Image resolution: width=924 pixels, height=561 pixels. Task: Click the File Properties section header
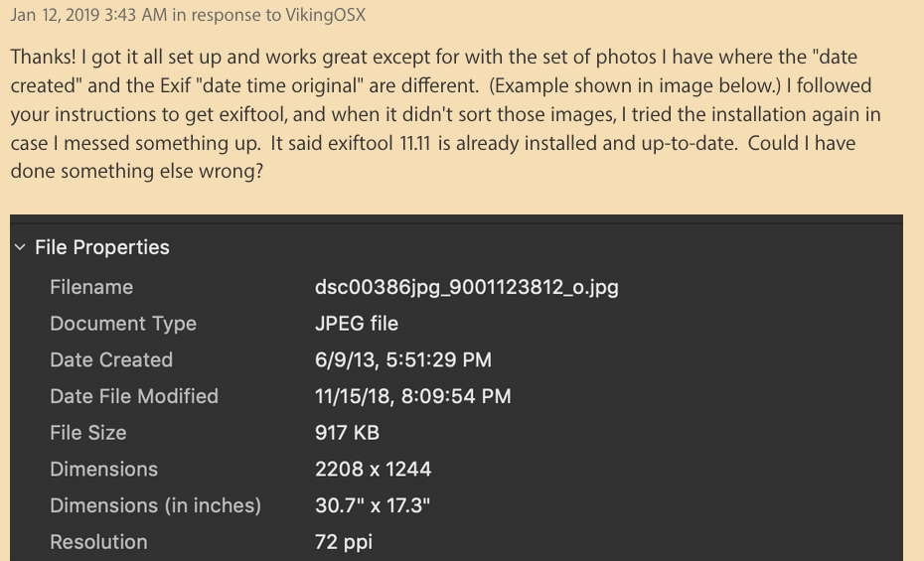102,248
